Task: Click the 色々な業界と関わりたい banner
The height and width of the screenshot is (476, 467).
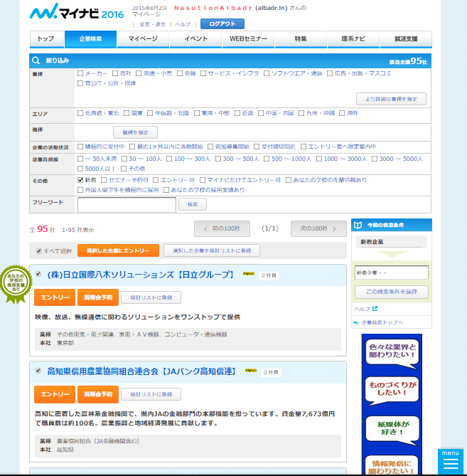Action: (x=391, y=353)
